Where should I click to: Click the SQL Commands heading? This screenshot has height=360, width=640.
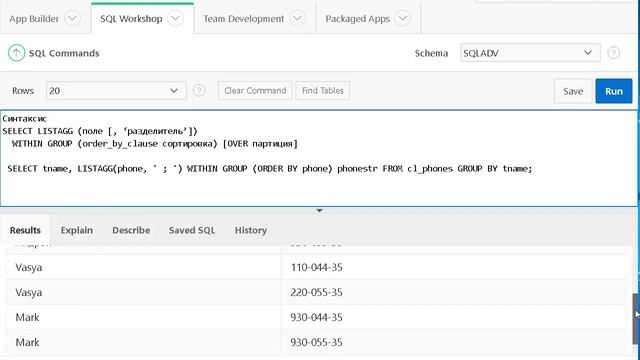64,53
